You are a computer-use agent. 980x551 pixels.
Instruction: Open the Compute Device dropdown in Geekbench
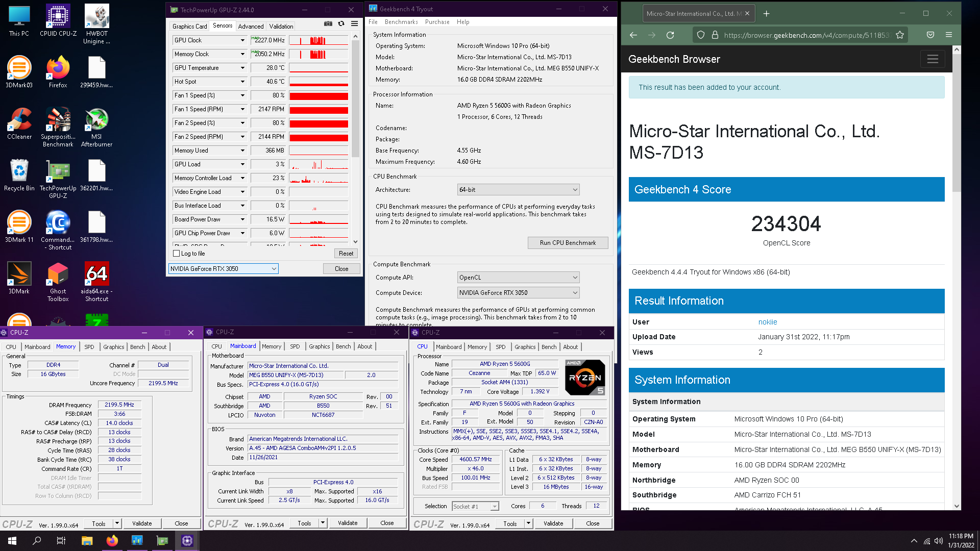click(x=518, y=293)
